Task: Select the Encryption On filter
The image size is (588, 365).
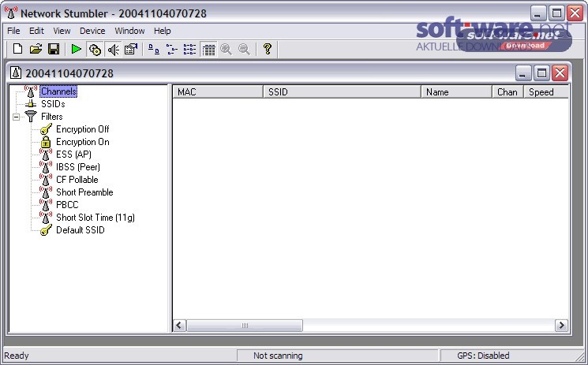Action: (83, 142)
